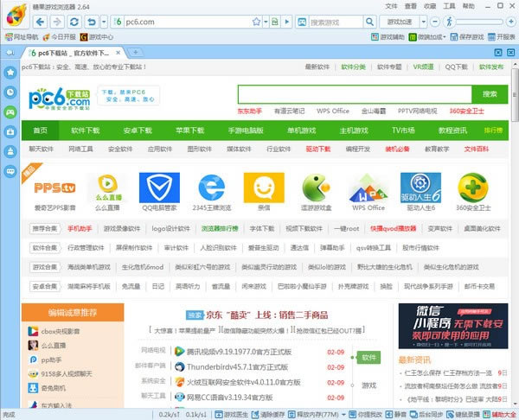Click the pc6 website search box
Screen dimensions: 519x420
(355, 94)
